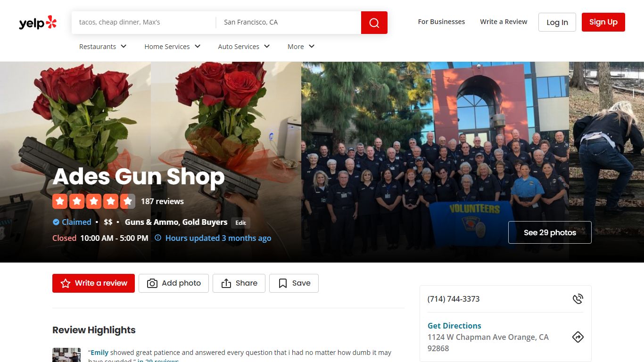Click the Ades Gun Shop title

(139, 176)
